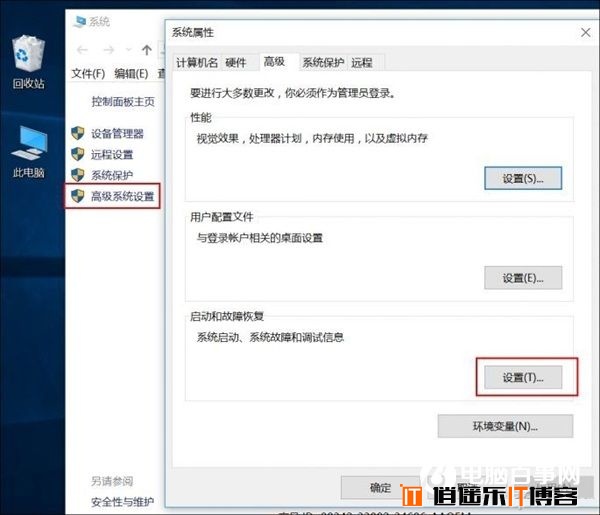Screen dimensions: 600x515
Task: Open 环境变量(N)... dialog
Action: coord(505,426)
